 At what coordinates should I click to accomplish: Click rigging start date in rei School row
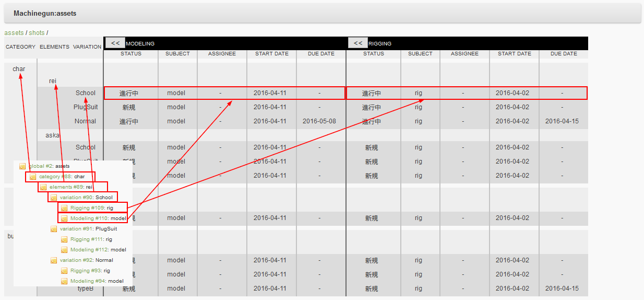[x=512, y=93]
